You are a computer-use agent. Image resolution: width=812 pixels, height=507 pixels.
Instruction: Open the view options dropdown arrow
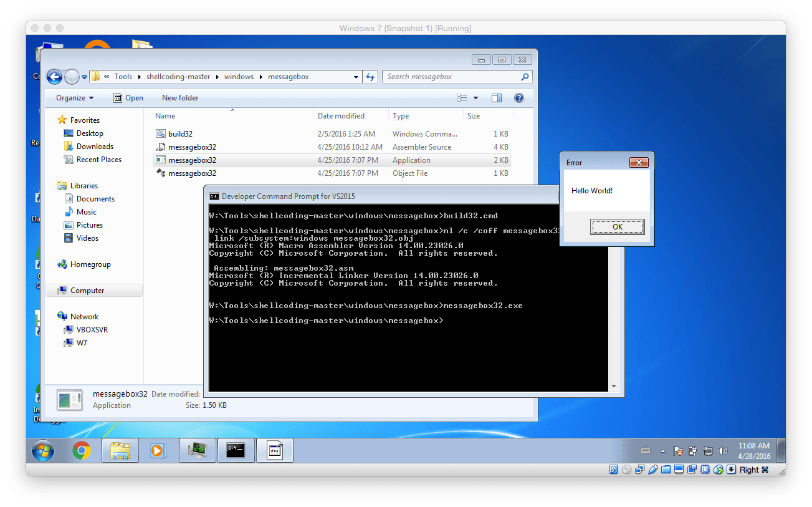pyautogui.click(x=475, y=98)
